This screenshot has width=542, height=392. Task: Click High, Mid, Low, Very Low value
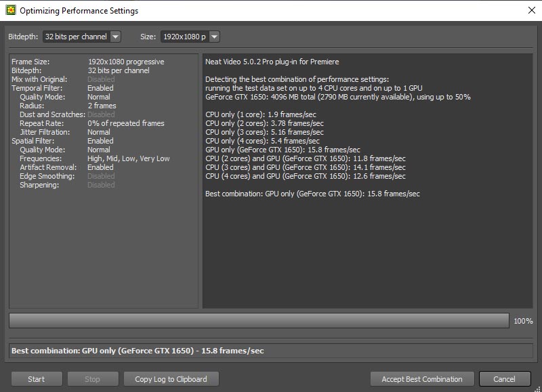129,158
